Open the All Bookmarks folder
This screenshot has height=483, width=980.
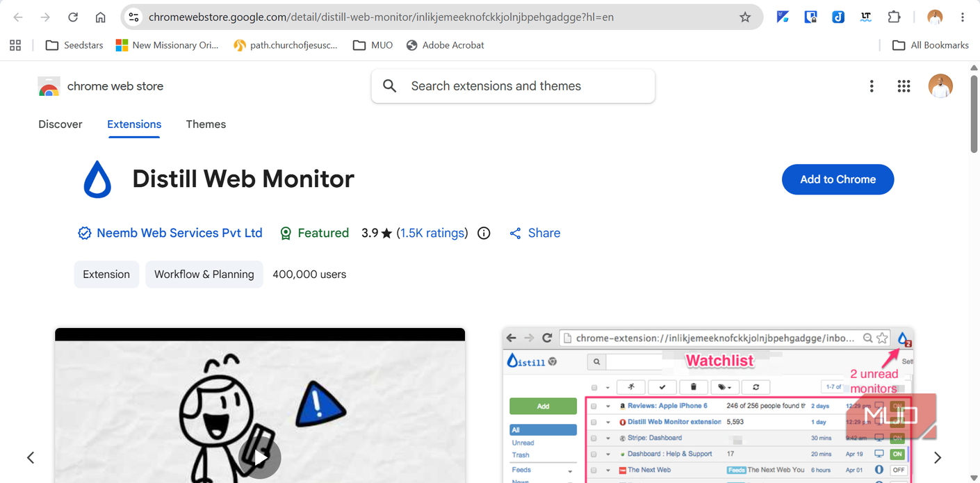coord(931,45)
